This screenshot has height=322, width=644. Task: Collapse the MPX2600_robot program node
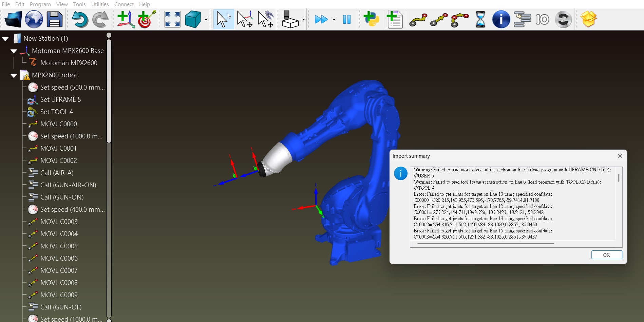(x=14, y=75)
